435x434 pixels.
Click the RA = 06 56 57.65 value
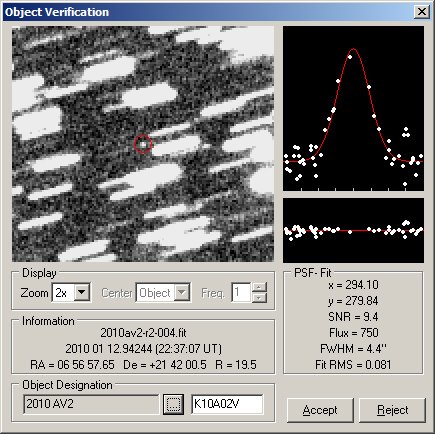tap(72, 365)
